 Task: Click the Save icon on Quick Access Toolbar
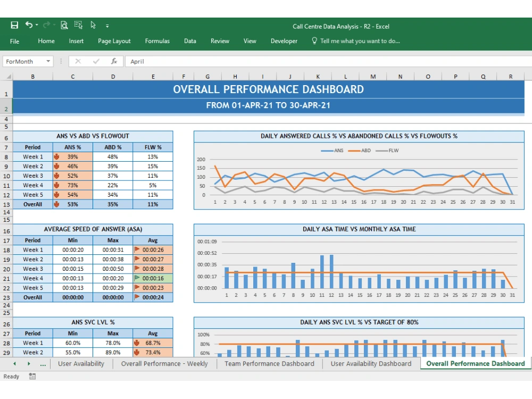pyautogui.click(x=14, y=25)
